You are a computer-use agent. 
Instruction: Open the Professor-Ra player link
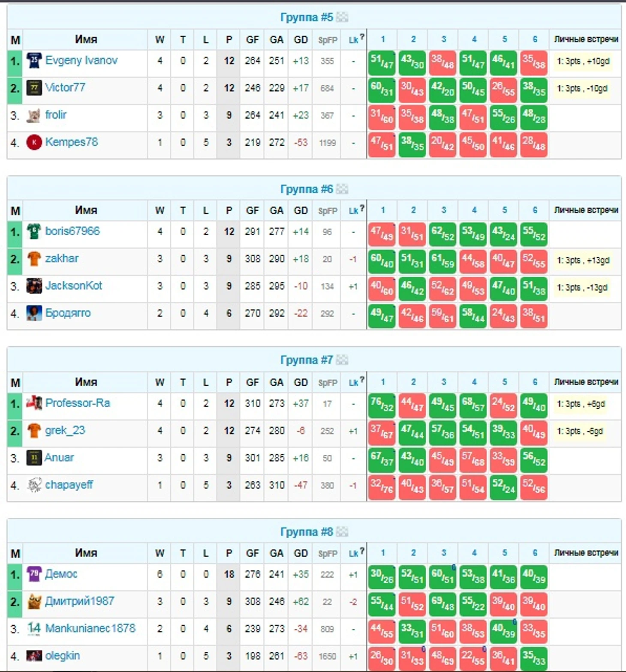coord(78,403)
